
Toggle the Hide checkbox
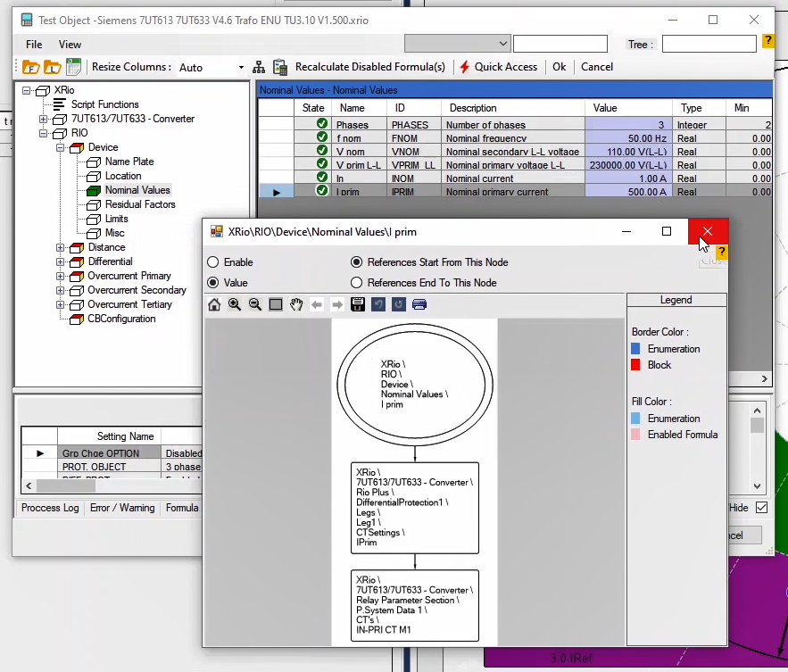[761, 508]
